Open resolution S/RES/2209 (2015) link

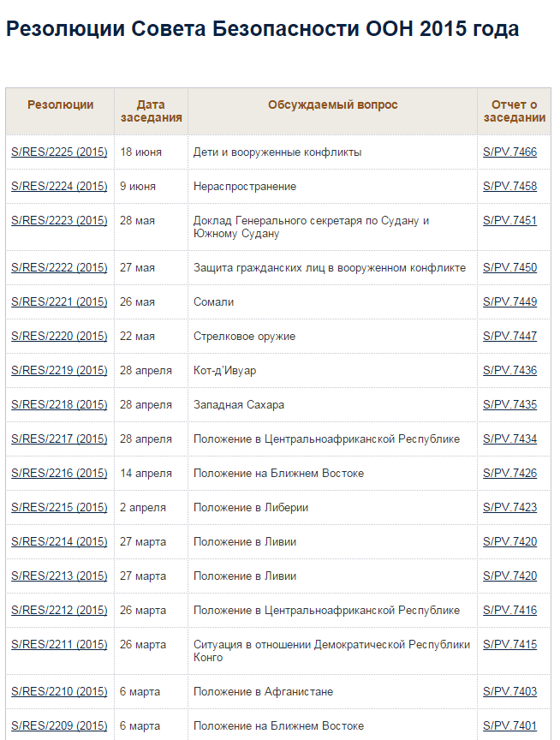coord(59,725)
